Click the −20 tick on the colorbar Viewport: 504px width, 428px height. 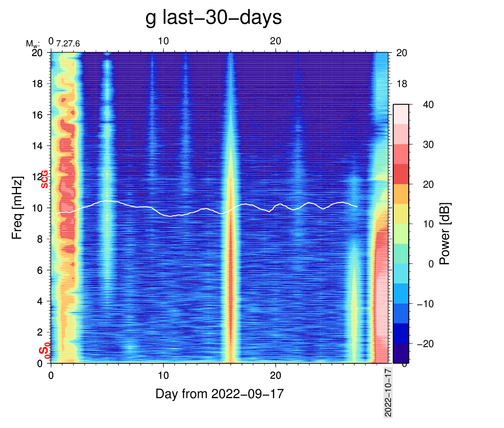coord(425,343)
